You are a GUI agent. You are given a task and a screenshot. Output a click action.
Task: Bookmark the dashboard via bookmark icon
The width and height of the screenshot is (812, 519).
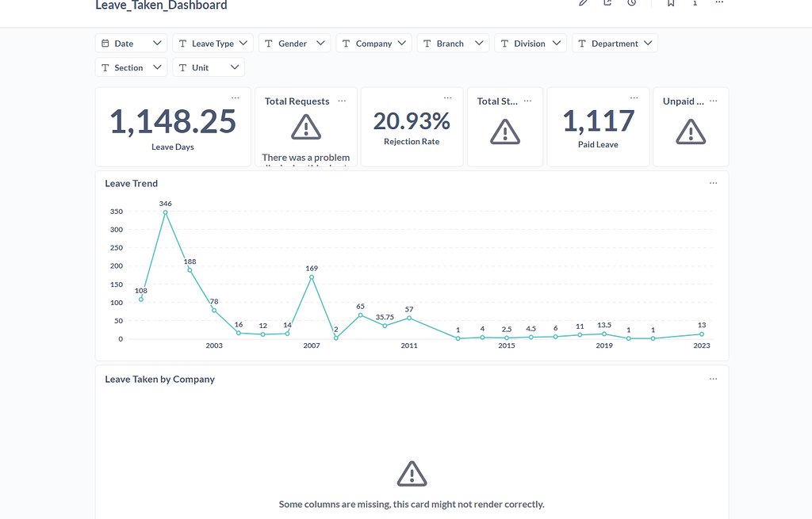[670, 3]
